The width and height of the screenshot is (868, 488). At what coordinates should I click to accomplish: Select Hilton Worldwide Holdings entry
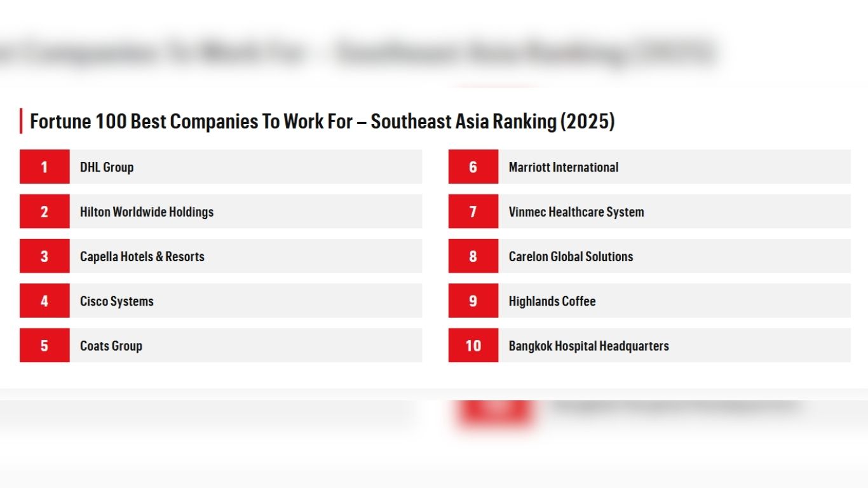coord(220,212)
